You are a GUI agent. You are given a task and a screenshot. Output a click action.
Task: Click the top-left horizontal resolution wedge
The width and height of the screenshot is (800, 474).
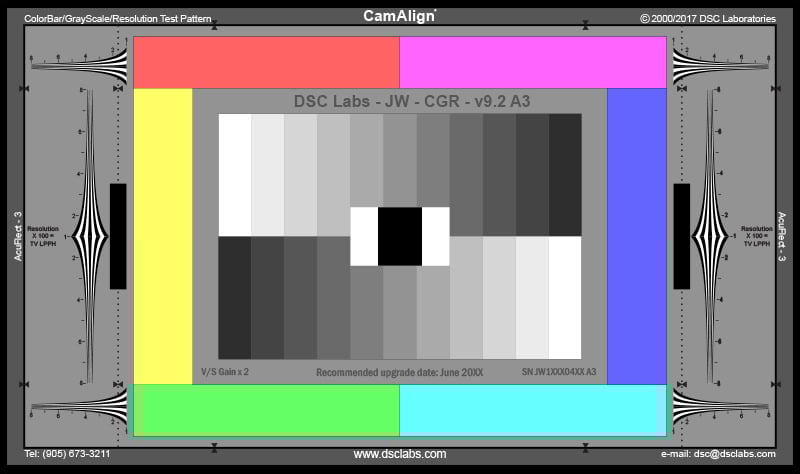tap(79, 66)
